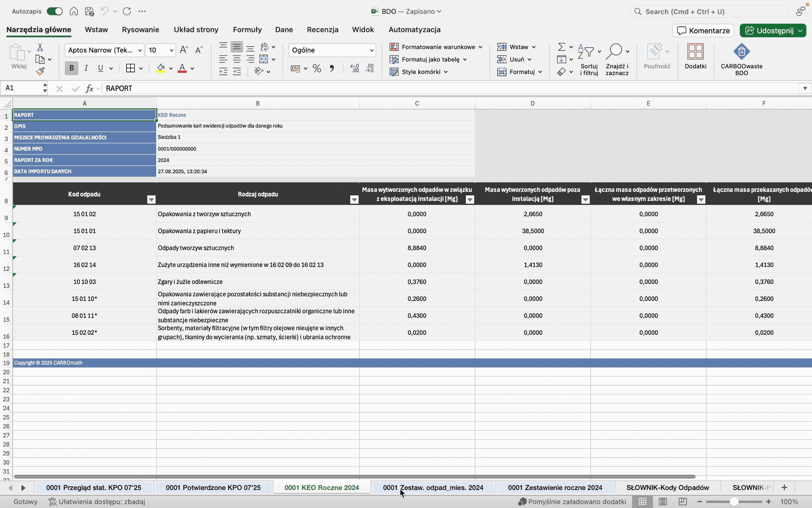The width and height of the screenshot is (812, 508).
Task: Toggle Italic formatting button
Action: click(x=86, y=68)
